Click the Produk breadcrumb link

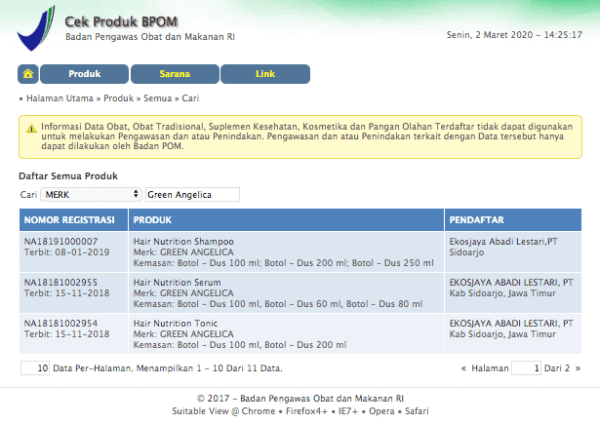pos(119,98)
